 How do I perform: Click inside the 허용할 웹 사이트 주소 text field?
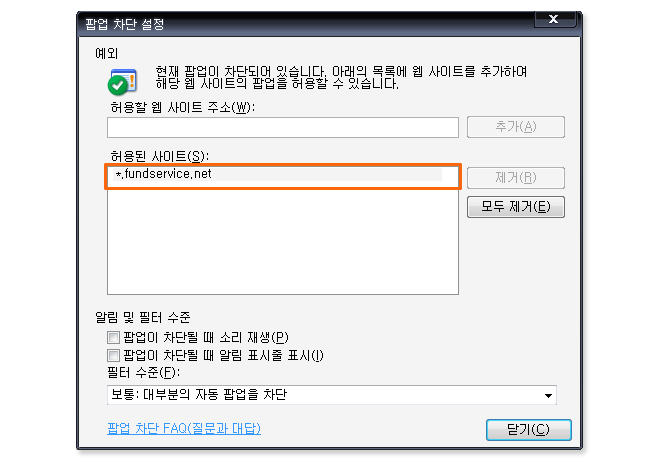(x=283, y=128)
